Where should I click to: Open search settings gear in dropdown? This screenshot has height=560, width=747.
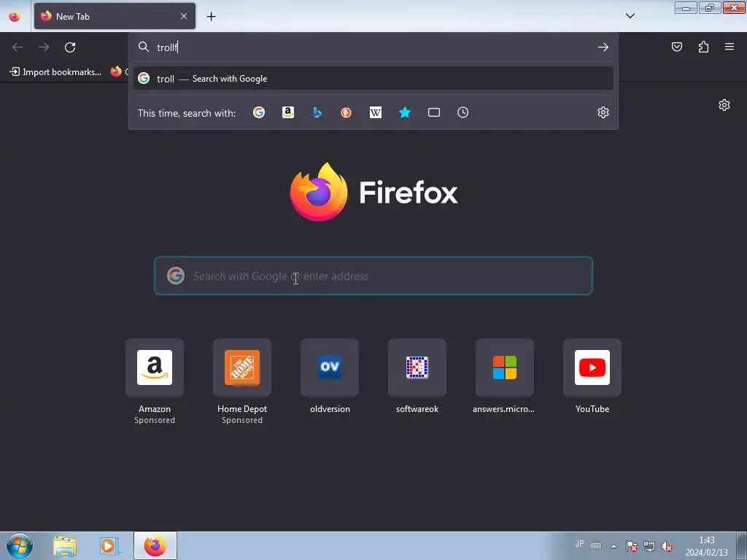coord(603,112)
